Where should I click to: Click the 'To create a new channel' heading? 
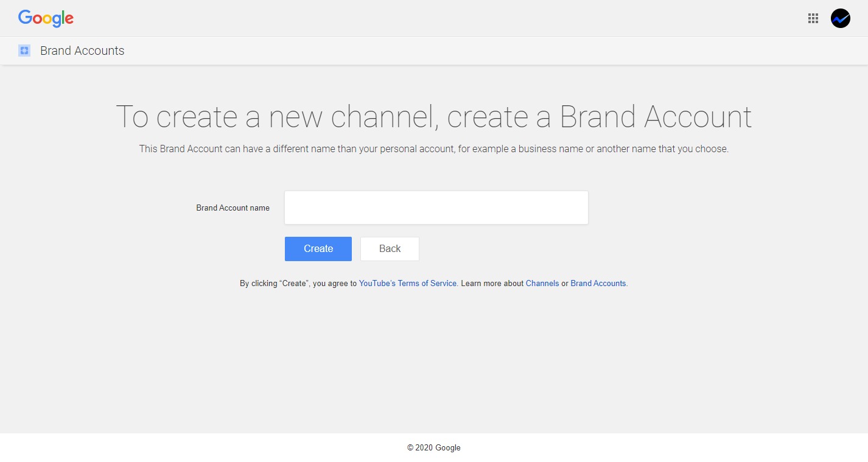coord(434,117)
